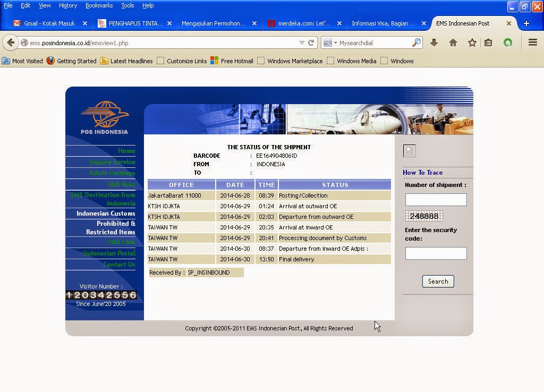Close the EMS Indonesian Post tab

coord(508,23)
